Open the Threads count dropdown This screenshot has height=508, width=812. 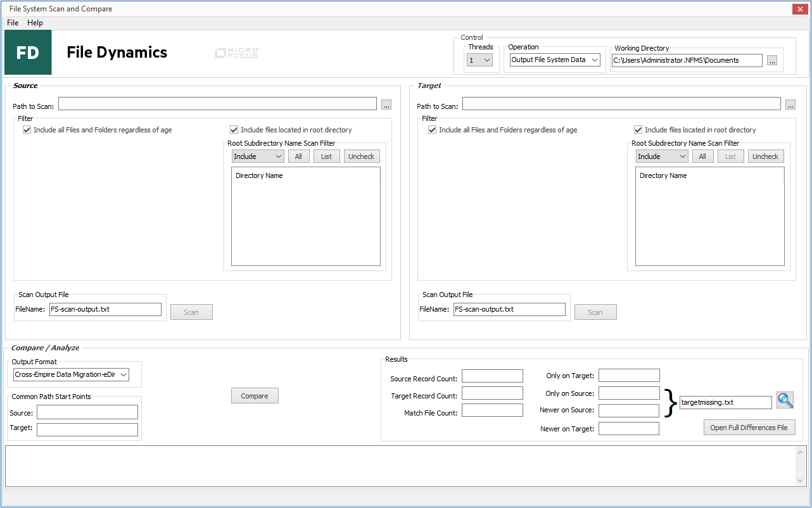pos(479,60)
